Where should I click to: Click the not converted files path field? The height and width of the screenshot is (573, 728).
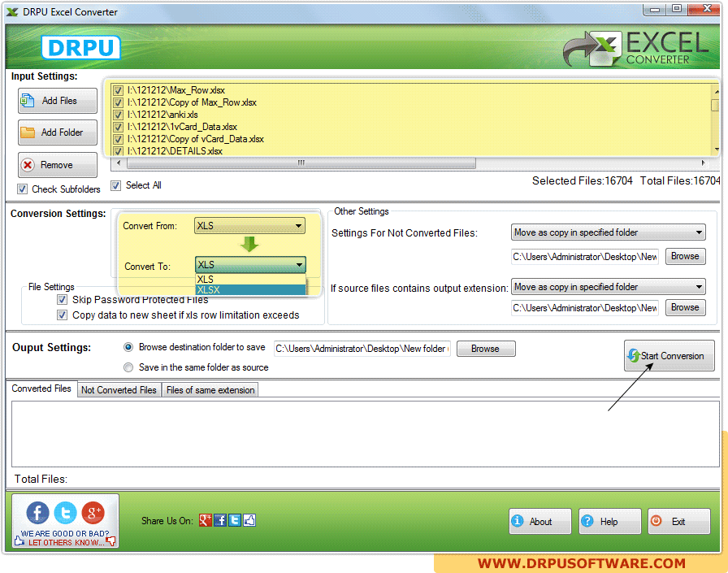[585, 257]
